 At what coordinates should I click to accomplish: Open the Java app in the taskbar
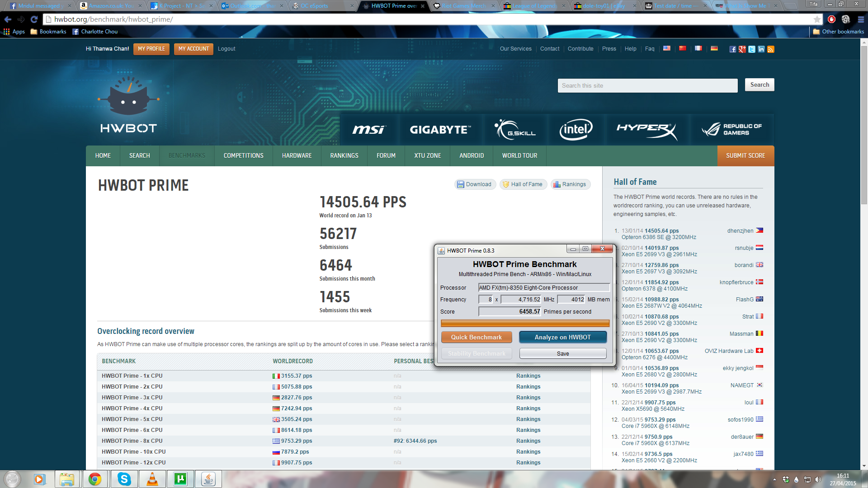208,479
